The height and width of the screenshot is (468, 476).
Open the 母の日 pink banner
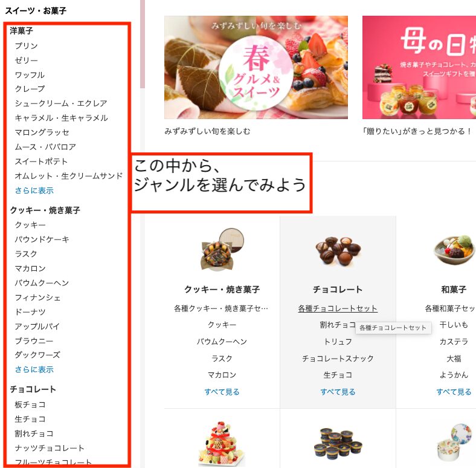[419, 67]
